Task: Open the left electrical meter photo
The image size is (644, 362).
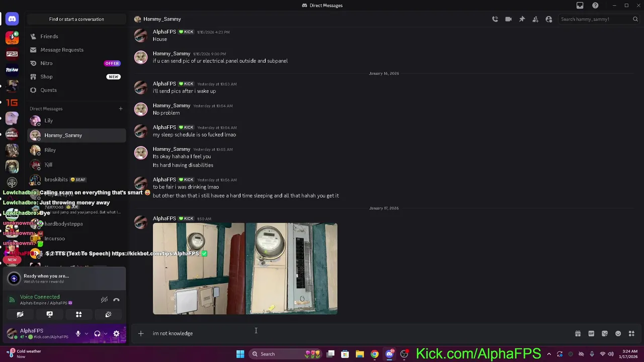Action: click(x=199, y=268)
